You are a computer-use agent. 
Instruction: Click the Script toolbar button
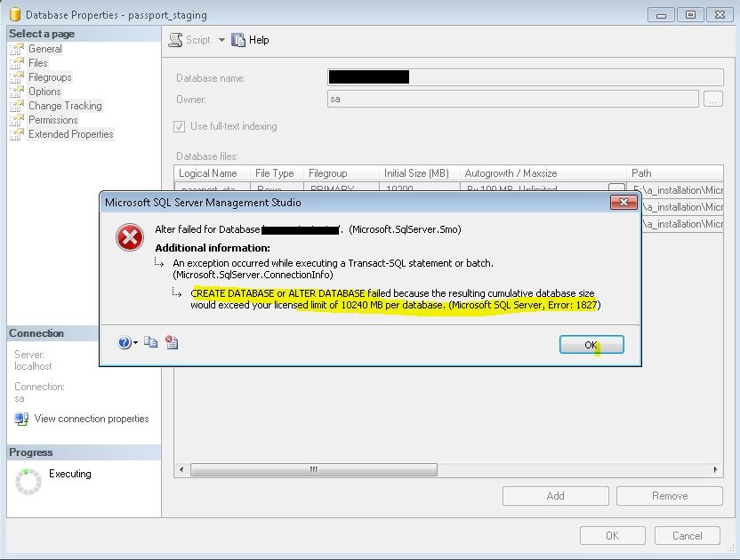tap(189, 40)
